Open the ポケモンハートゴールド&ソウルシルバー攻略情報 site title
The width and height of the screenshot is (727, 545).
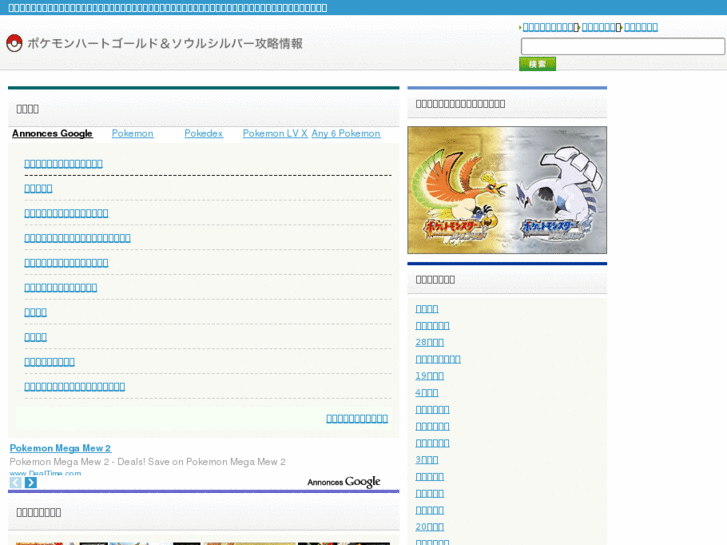click(x=165, y=44)
